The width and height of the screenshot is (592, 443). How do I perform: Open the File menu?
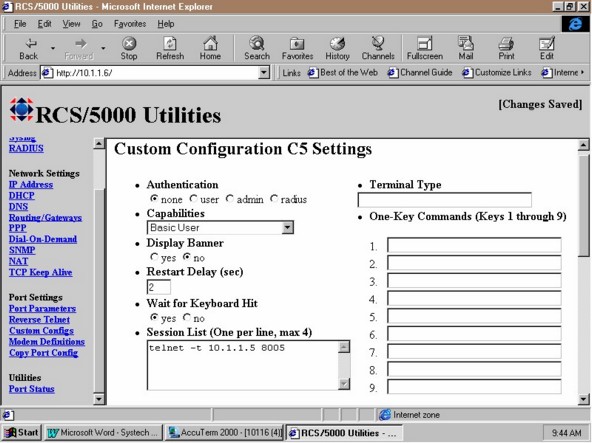coord(20,24)
